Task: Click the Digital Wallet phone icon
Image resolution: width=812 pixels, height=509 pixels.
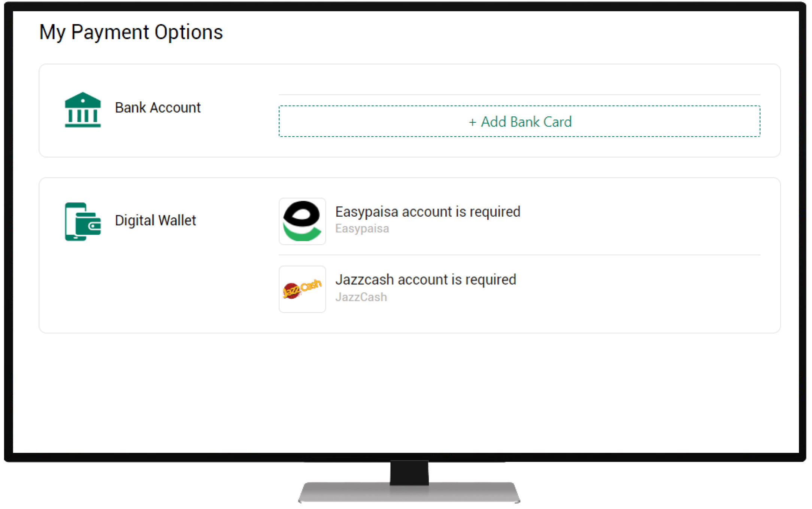Action: pos(82,221)
